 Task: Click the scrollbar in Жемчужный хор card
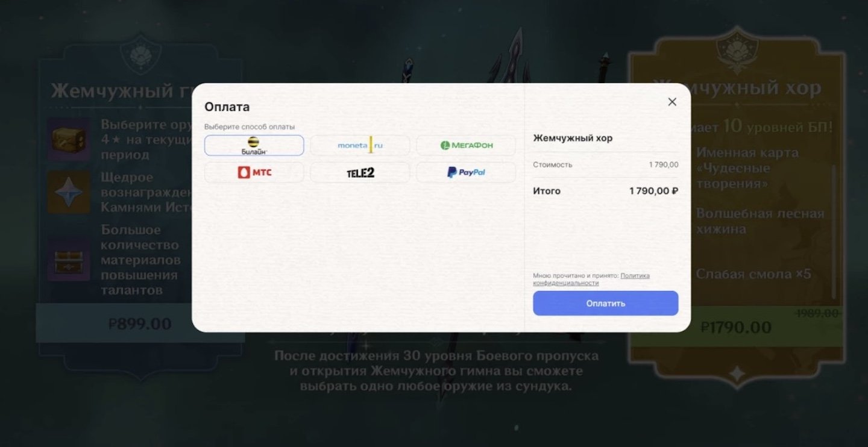pos(834,232)
